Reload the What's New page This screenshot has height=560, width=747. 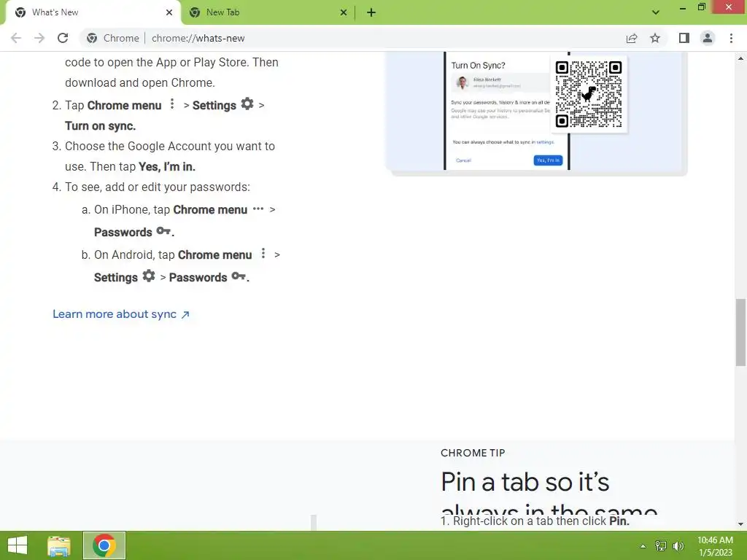(x=63, y=38)
